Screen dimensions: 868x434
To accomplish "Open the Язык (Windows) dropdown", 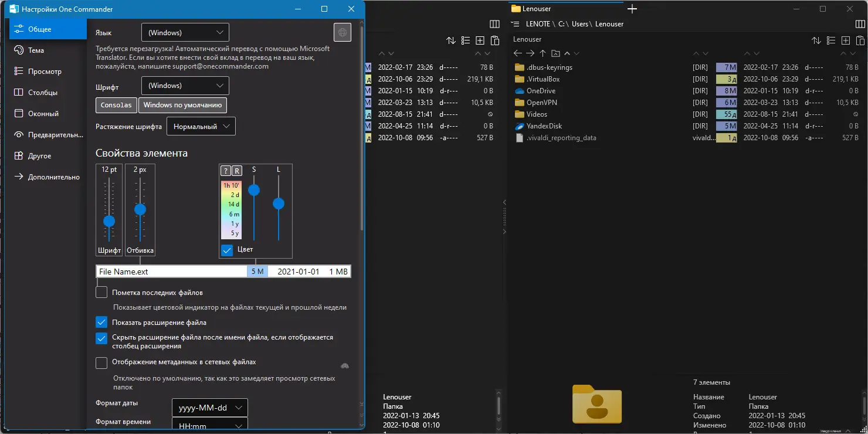I will pos(185,32).
